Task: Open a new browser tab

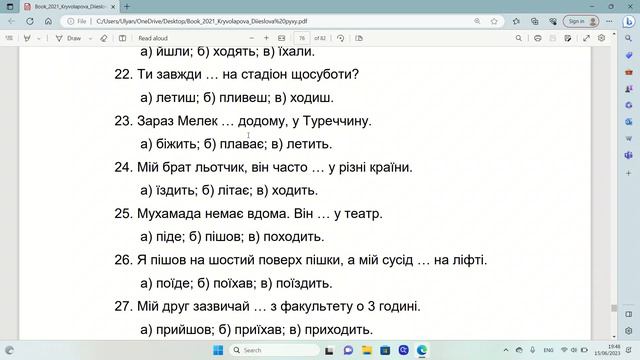Action: pos(127,7)
